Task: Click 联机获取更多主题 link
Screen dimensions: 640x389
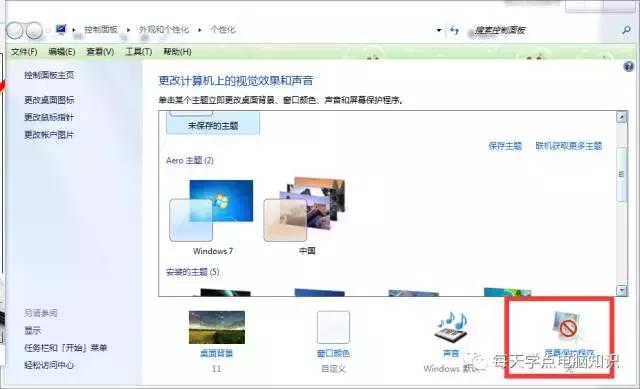Action: tap(569, 146)
